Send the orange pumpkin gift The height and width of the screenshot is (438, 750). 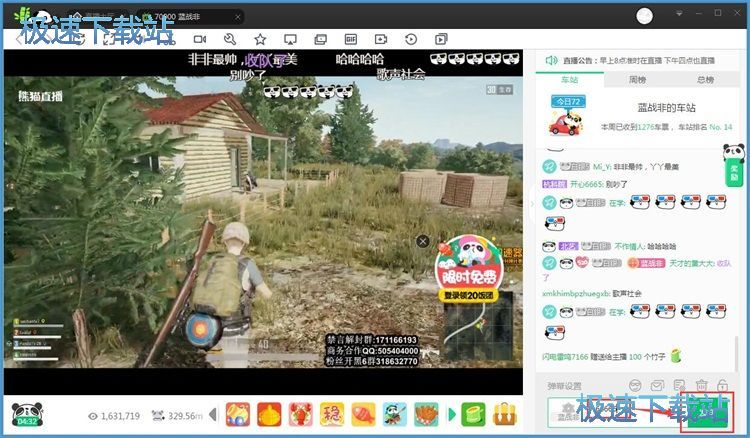click(x=269, y=414)
